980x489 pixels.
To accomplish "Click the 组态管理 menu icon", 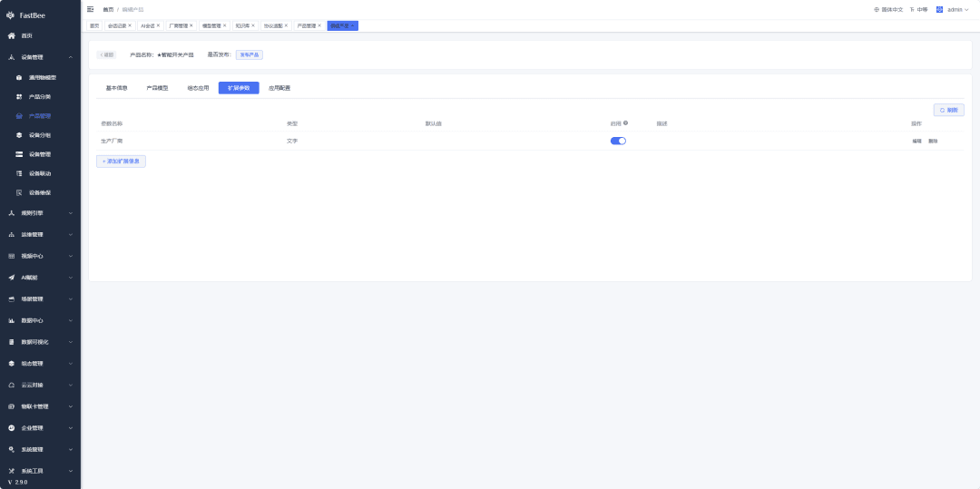I will tap(11, 364).
